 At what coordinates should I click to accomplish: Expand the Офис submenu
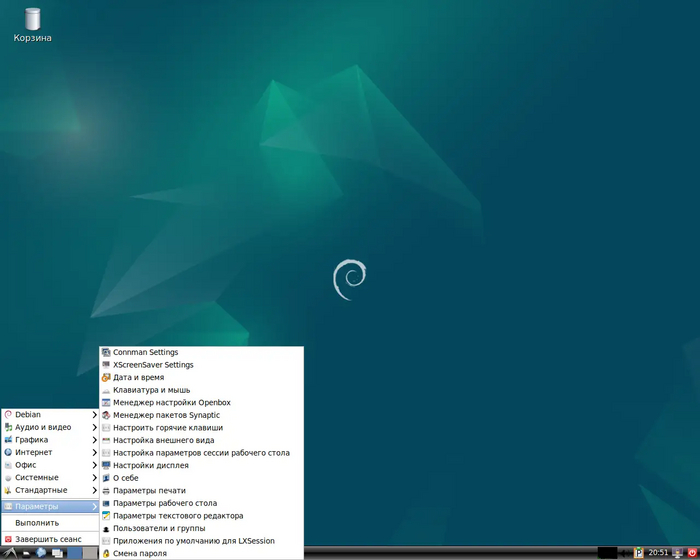50,465
